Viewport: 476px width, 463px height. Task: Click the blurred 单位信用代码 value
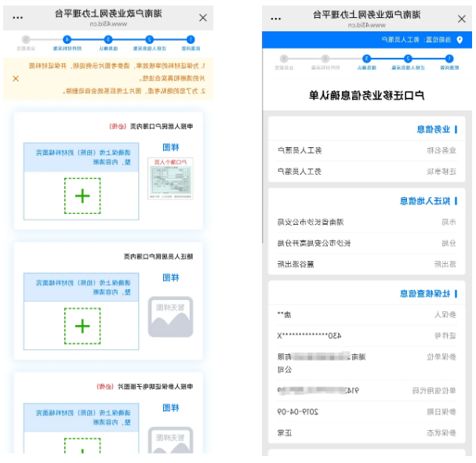pyautogui.click(x=318, y=390)
